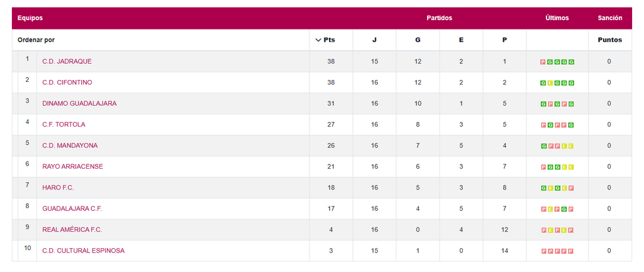The height and width of the screenshot is (272, 644).
Task: Open the C.D. JADRAQUE team link
Action: click(67, 62)
